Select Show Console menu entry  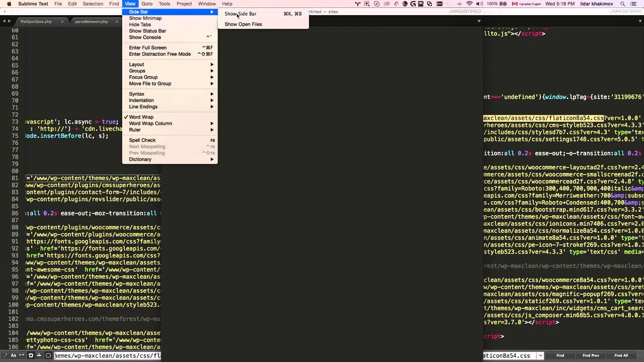point(170,37)
